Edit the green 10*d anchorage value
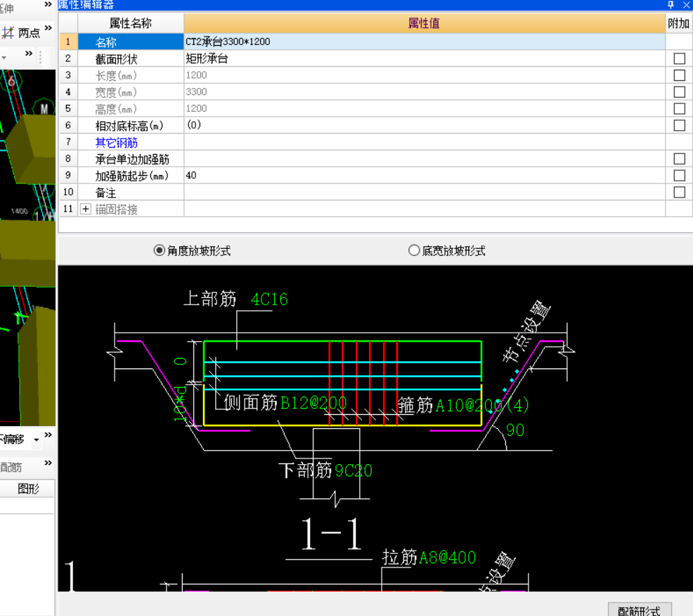 click(180, 403)
